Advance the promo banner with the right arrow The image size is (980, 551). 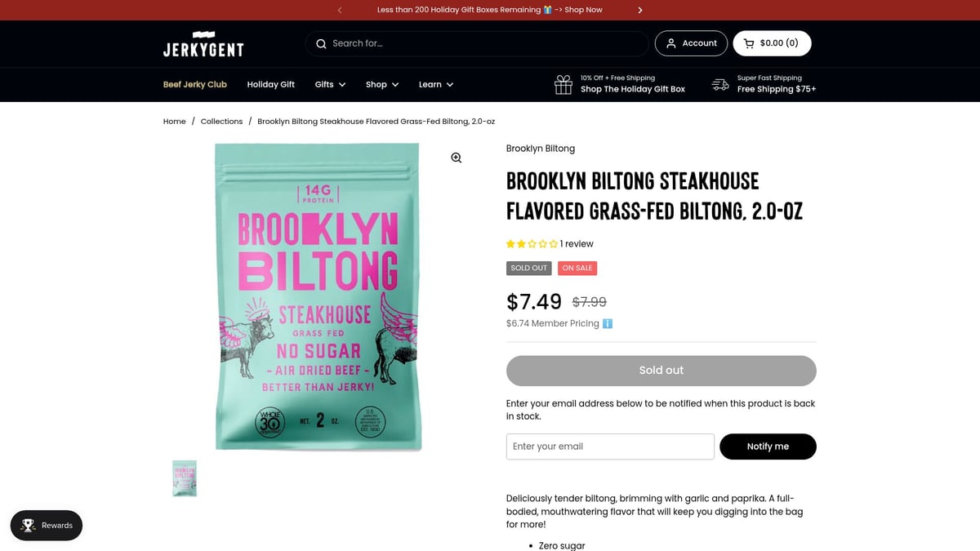(640, 10)
